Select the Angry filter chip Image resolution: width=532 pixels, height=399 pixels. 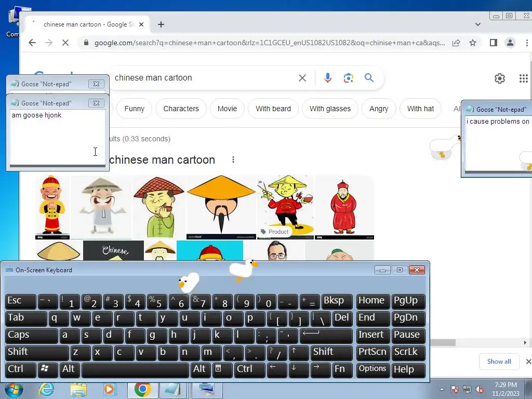point(379,109)
